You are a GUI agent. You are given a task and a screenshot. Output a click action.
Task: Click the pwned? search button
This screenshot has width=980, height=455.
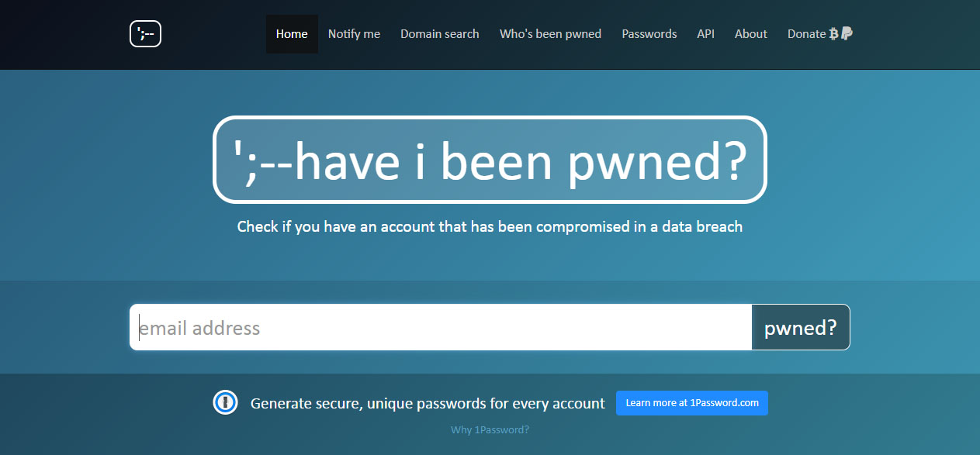coord(801,327)
